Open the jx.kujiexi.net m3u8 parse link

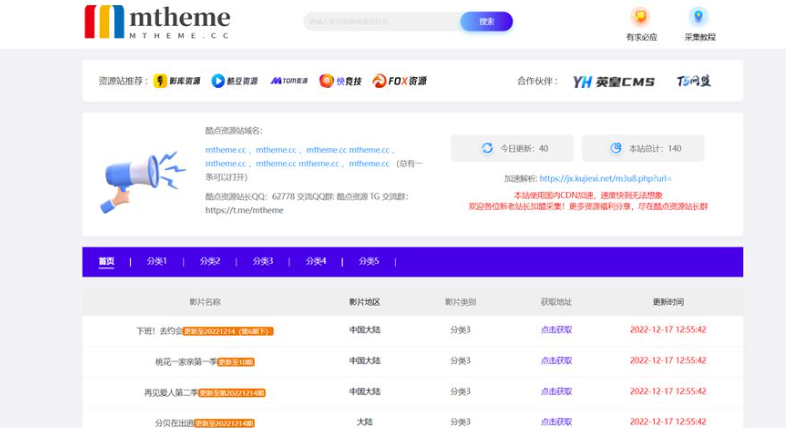coord(606,178)
